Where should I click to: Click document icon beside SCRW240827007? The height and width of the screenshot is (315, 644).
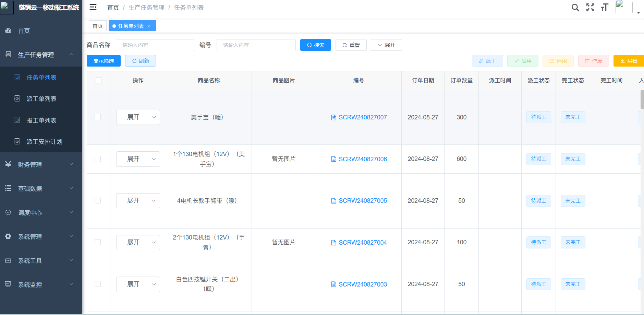point(333,117)
